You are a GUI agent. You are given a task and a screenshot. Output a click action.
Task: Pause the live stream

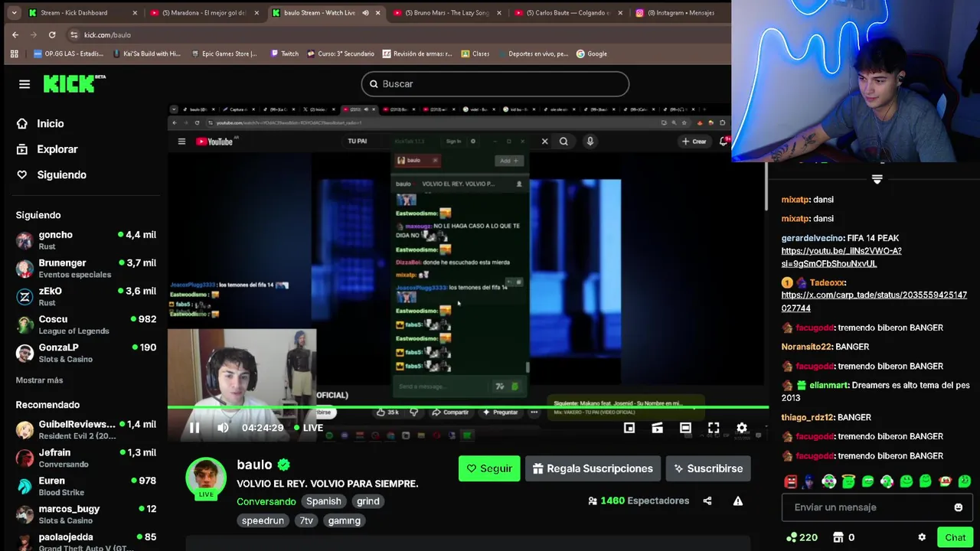(x=194, y=428)
